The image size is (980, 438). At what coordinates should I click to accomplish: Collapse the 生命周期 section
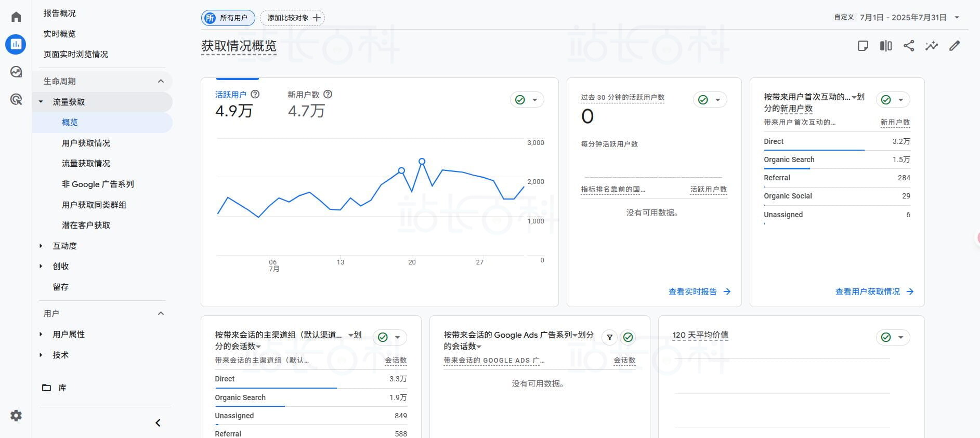pos(161,81)
